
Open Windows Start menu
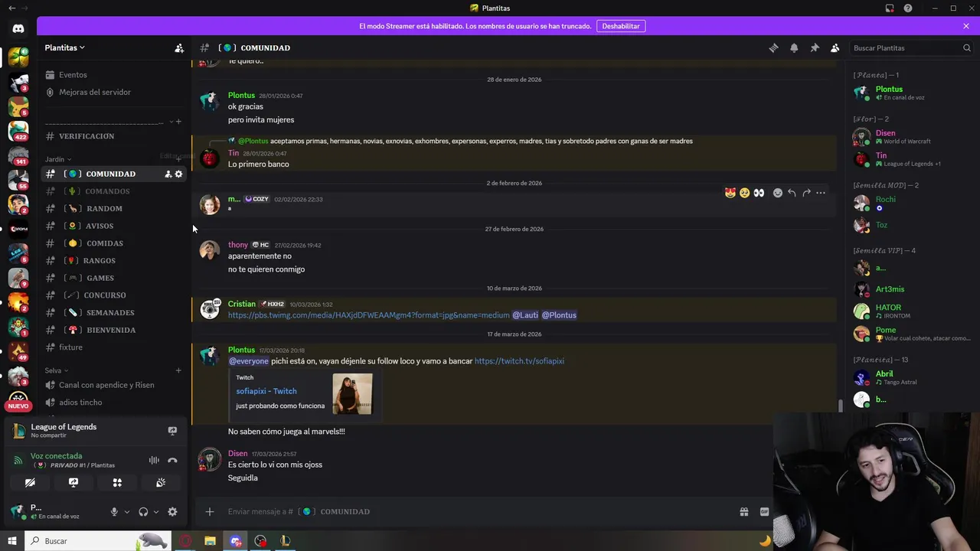click(11, 541)
